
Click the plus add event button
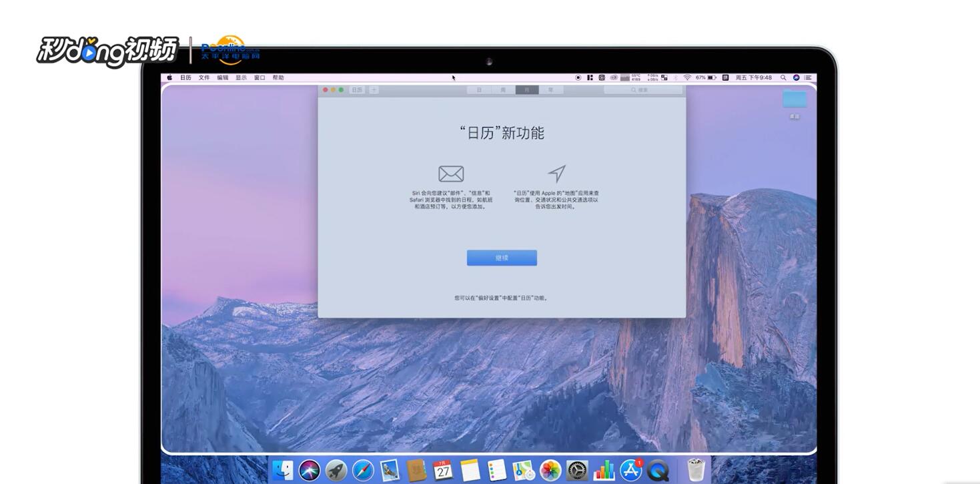pyautogui.click(x=374, y=90)
